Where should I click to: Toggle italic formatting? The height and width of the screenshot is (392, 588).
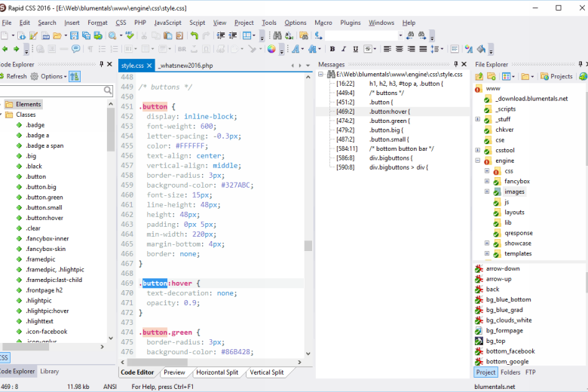point(344,49)
